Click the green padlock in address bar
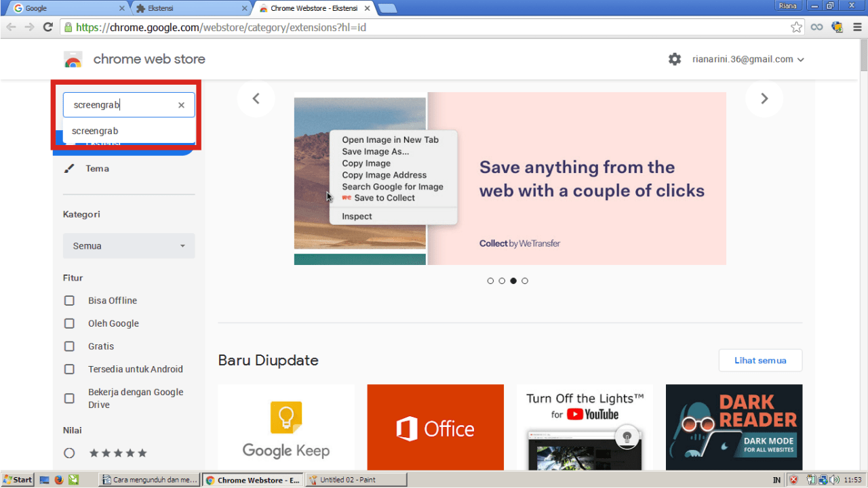868x488 pixels. click(x=68, y=27)
